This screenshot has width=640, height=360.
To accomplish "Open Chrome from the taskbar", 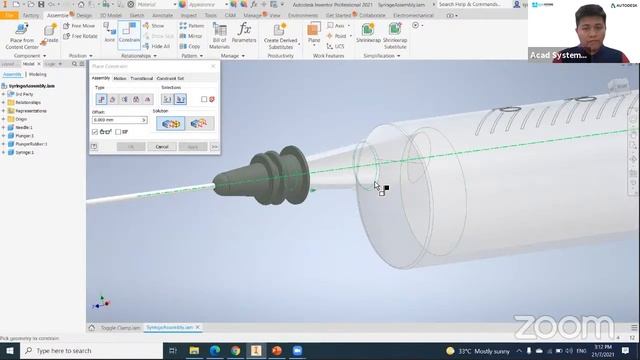I will pyautogui.click(x=236, y=351).
